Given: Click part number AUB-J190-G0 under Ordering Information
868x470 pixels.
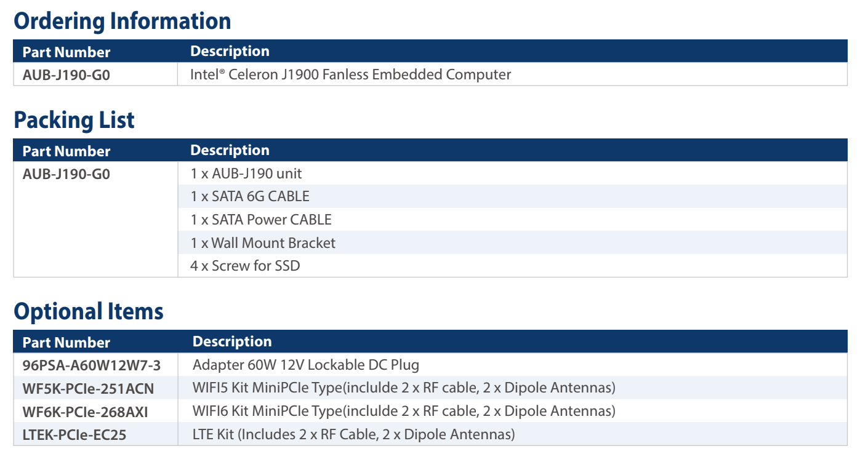Looking at the screenshot, I should [x=66, y=75].
